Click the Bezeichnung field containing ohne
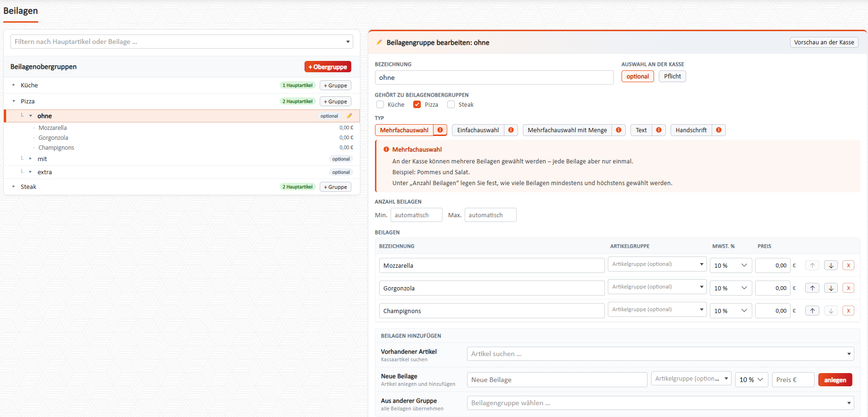This screenshot has height=417, width=868. [x=494, y=77]
